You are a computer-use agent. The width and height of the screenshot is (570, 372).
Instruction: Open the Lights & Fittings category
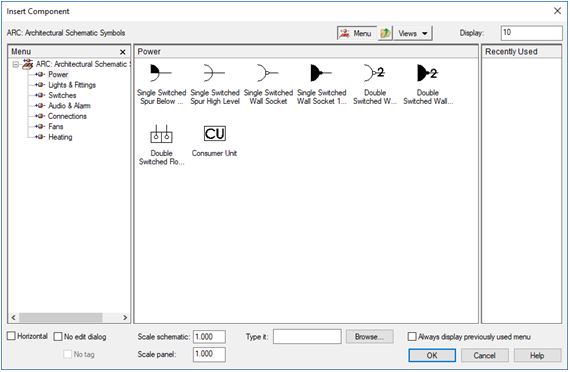72,85
